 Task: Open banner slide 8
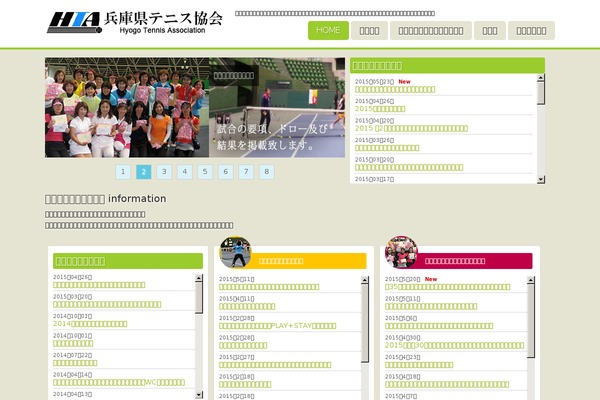click(x=267, y=172)
